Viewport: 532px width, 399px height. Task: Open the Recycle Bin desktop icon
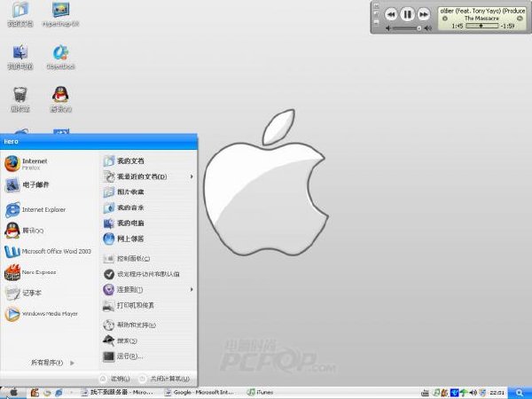pyautogui.click(x=20, y=98)
